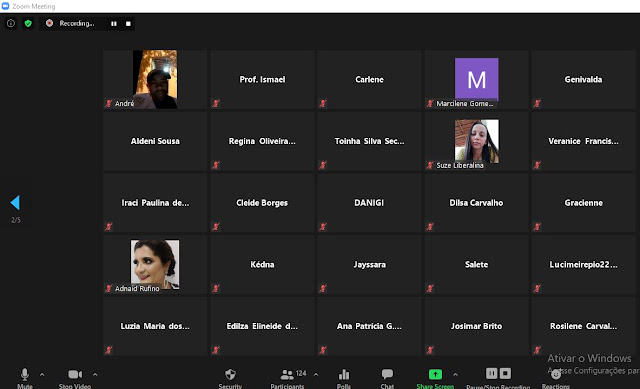Select Marcilene Gomes tile with M avatar
The image size is (640, 389).
pos(476,79)
